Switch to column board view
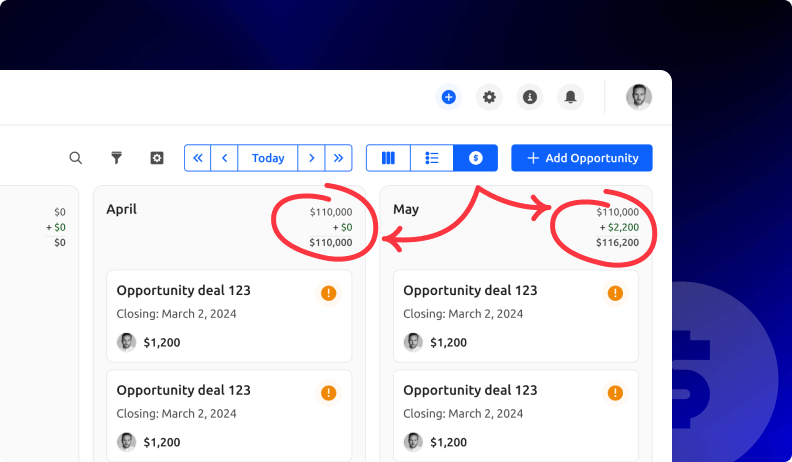This screenshot has width=792, height=462. pos(388,158)
